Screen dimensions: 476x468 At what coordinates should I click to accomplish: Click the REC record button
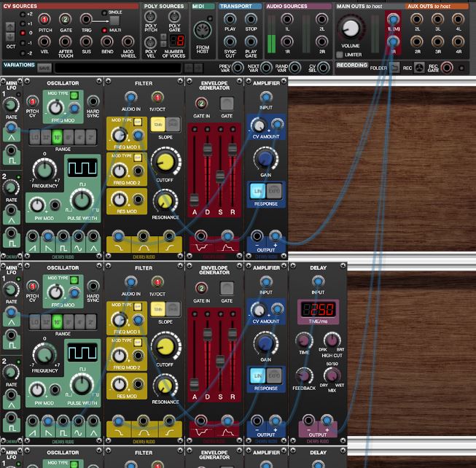pyautogui.click(x=419, y=68)
